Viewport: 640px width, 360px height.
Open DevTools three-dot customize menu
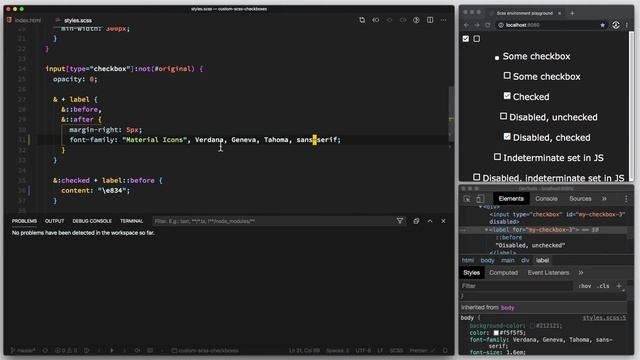pos(626,199)
